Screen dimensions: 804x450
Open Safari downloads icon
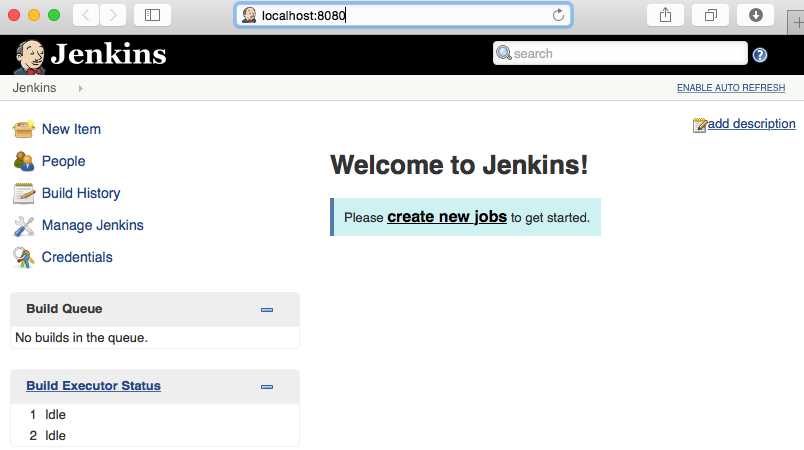click(x=755, y=15)
